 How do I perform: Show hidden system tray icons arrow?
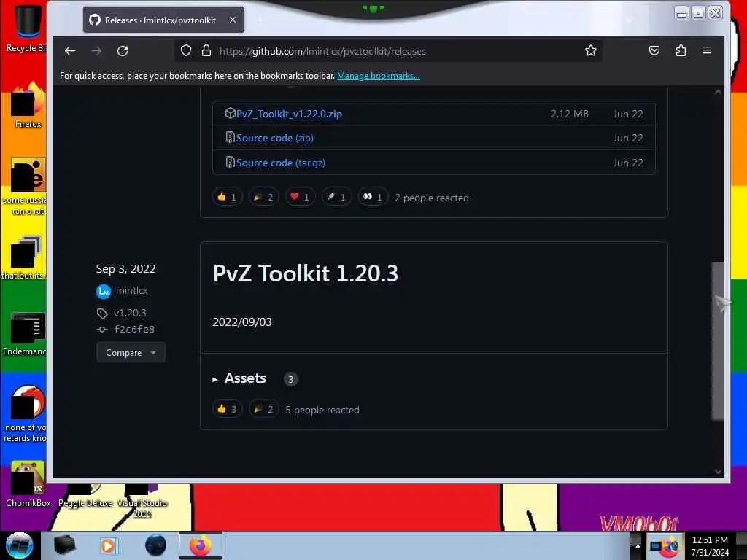tap(638, 545)
